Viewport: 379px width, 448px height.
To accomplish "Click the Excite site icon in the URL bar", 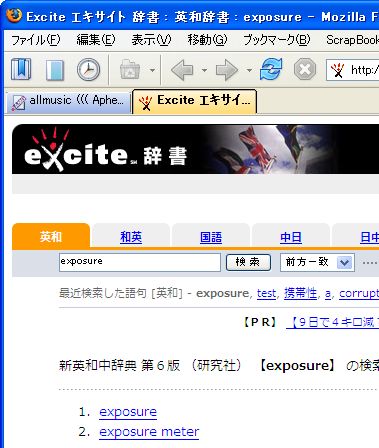I will click(x=337, y=70).
